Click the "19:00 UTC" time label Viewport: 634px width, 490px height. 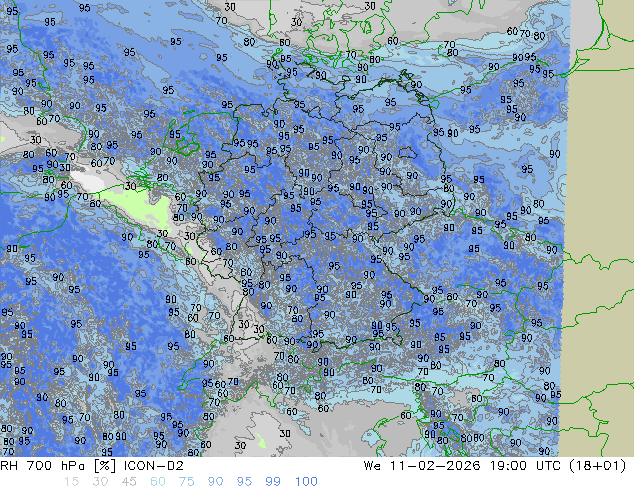pyautogui.click(x=525, y=466)
